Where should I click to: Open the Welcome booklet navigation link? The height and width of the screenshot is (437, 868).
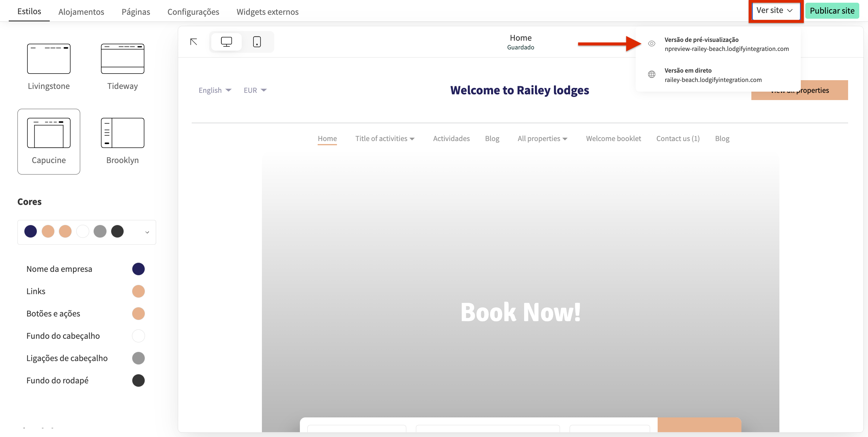tap(613, 138)
